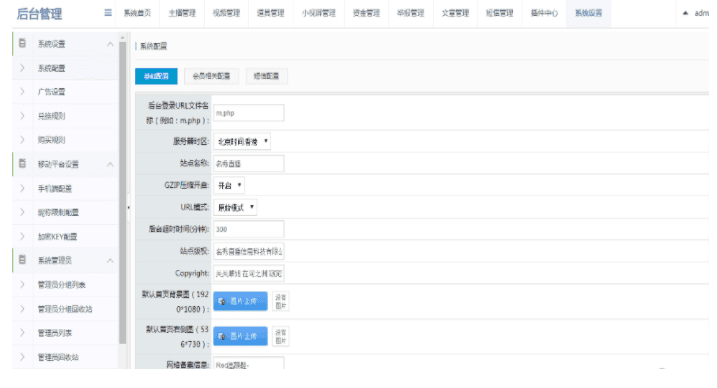
Task: Click into the Copyright input field
Action: click(x=249, y=273)
